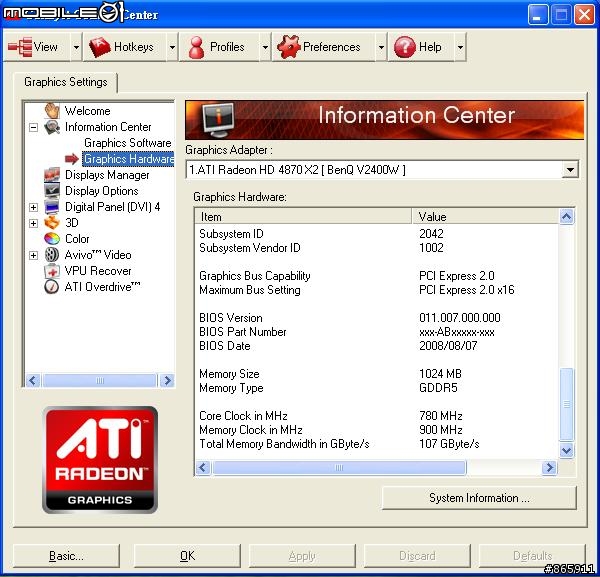Screen dimensions: 600x577
Task: Expand the Help dropdown arrow
Action: pos(460,47)
